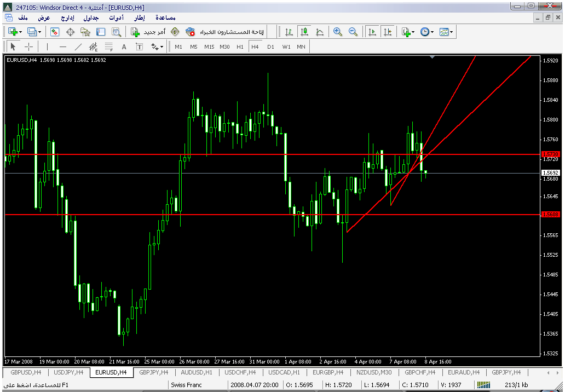Image resolution: width=565 pixels, height=392 pixels.
Task: Toggle chart Auto Scroll icon
Action: tap(372, 32)
